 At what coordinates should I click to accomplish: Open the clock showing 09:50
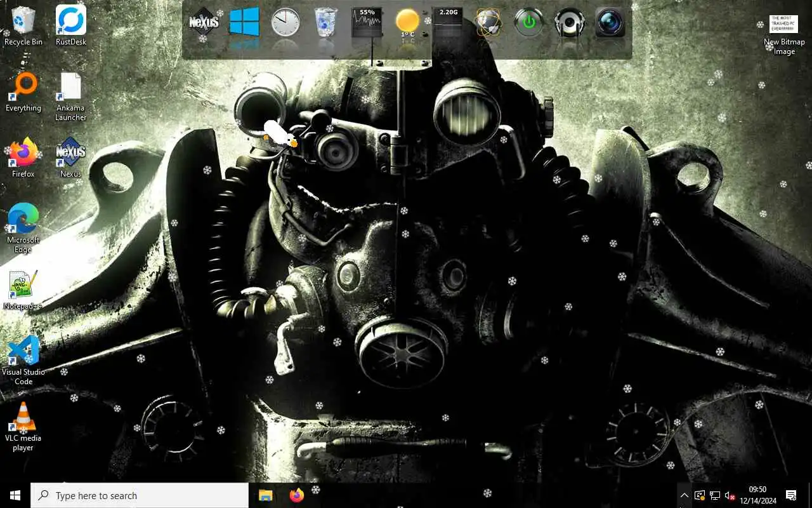point(757,495)
